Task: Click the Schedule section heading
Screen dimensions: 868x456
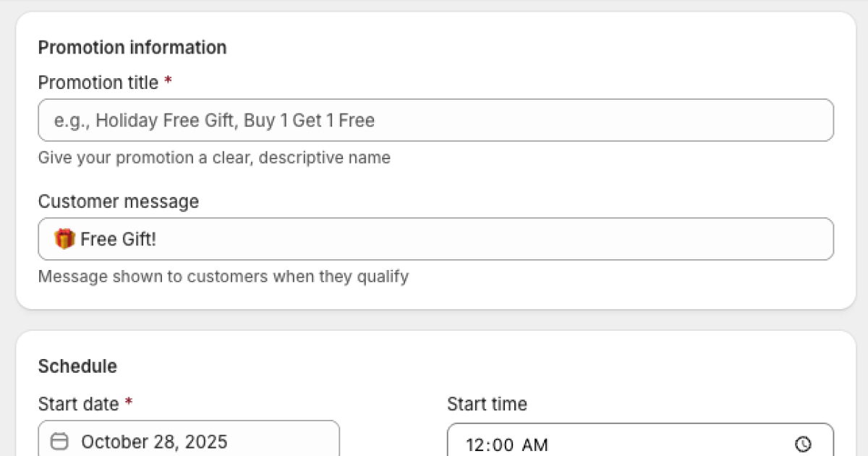Action: [x=77, y=366]
